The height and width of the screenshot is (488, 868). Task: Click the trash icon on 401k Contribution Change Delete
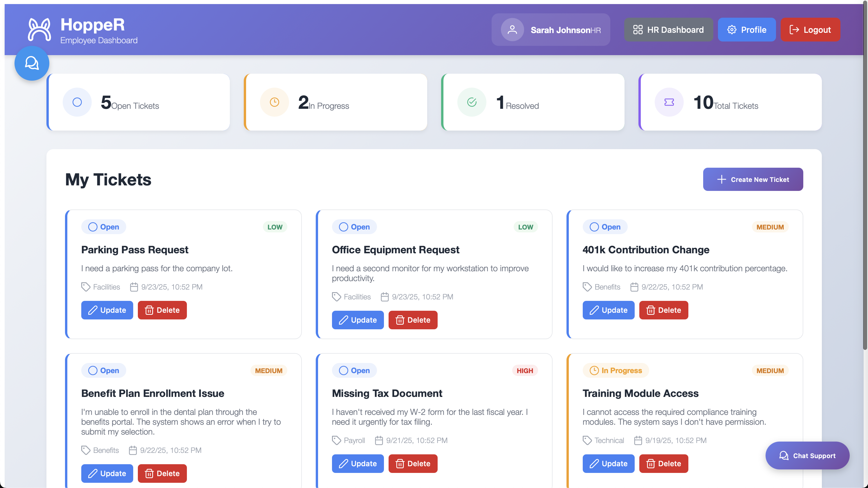[651, 310]
